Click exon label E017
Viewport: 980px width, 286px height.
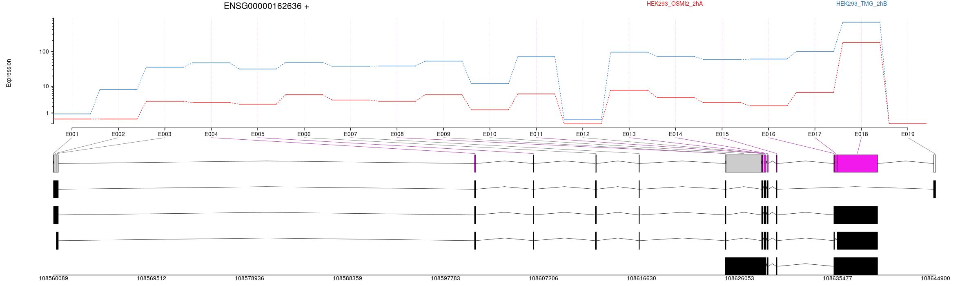(815, 134)
